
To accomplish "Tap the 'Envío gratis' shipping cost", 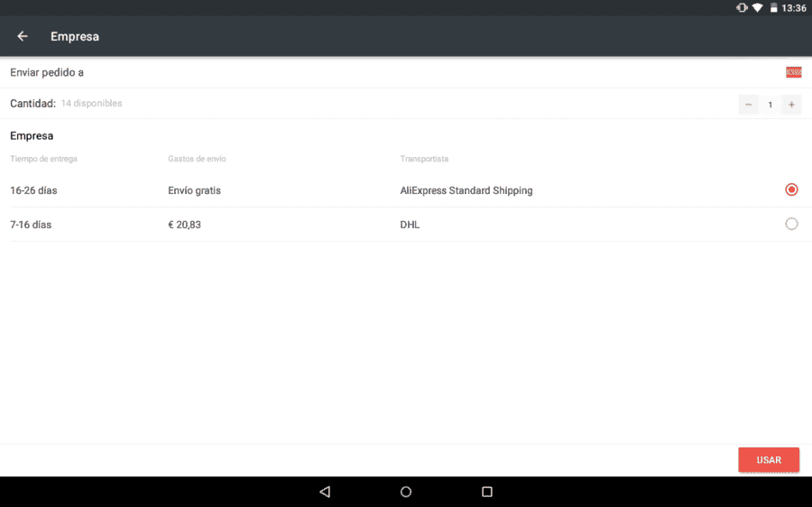I will tap(194, 190).
